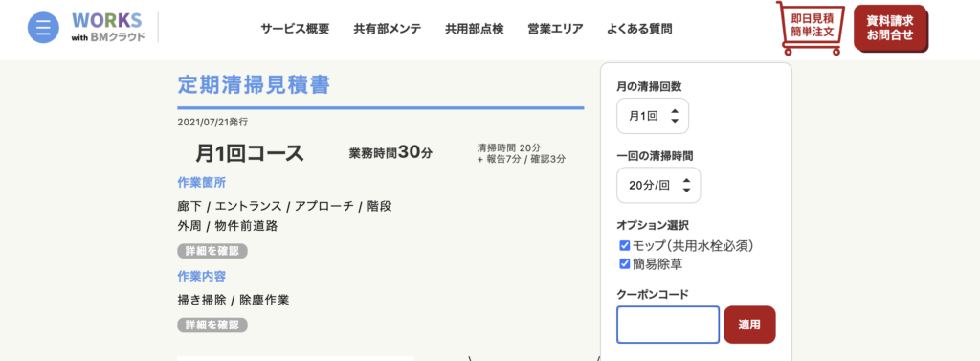The width and height of the screenshot is (980, 361).
Task: Visit the よくある質問 page
Action: (639, 29)
